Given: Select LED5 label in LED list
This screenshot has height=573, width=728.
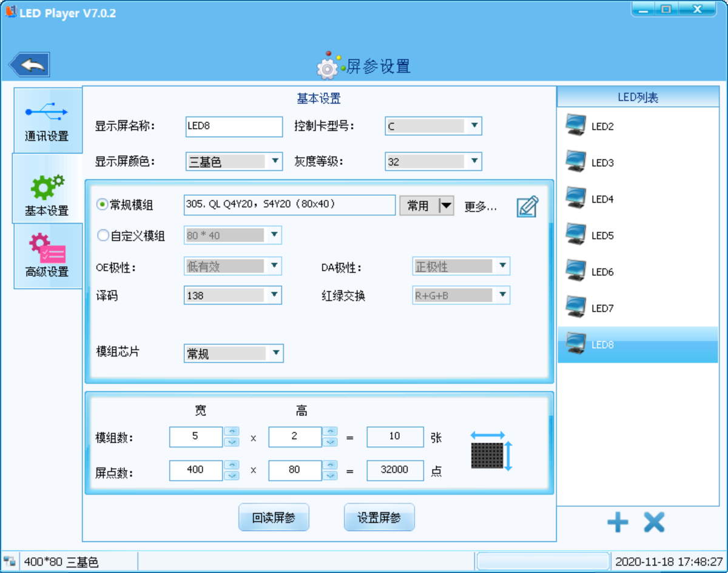Looking at the screenshot, I should point(602,236).
